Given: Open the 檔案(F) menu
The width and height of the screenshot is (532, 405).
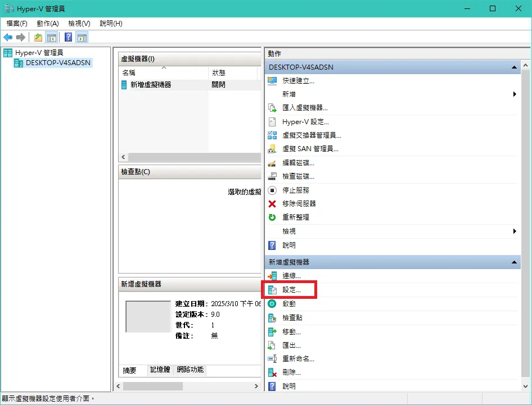Looking at the screenshot, I should pyautogui.click(x=17, y=24).
